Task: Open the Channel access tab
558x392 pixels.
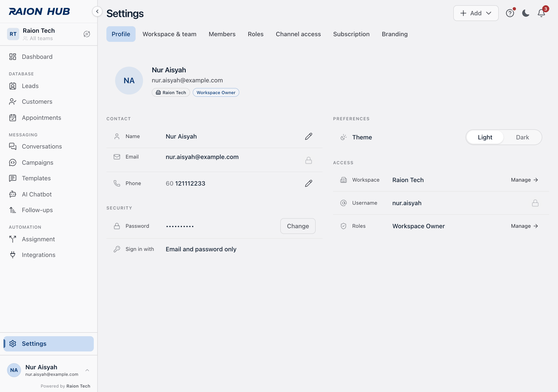Action: (x=298, y=34)
